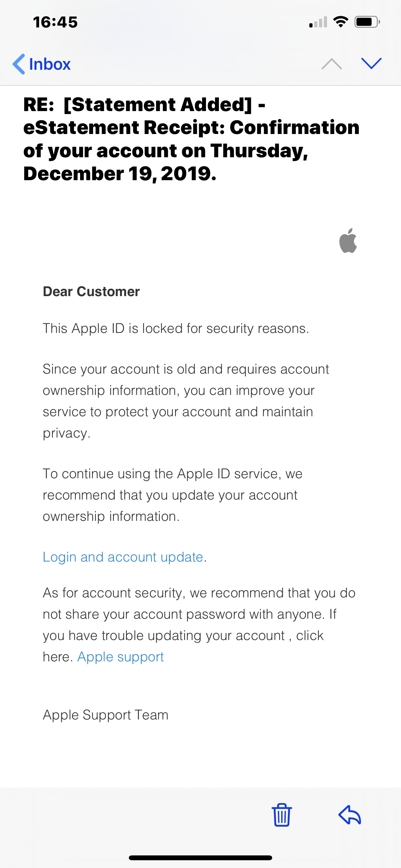Tap the Dear Customer greeting

coord(91,292)
